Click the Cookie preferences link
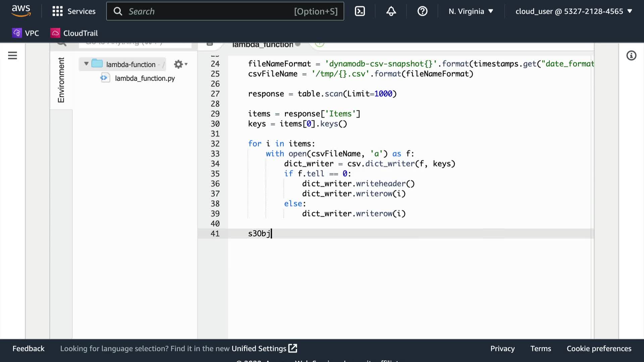The width and height of the screenshot is (644, 362). (599, 349)
